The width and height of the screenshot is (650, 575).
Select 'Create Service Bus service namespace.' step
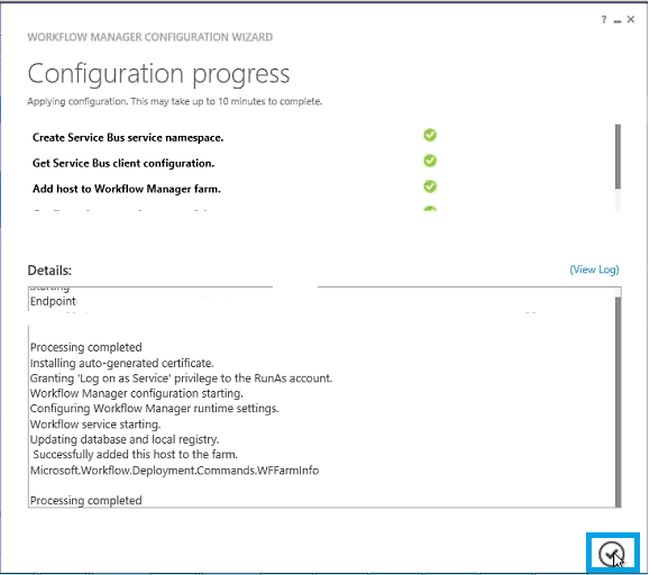128,138
